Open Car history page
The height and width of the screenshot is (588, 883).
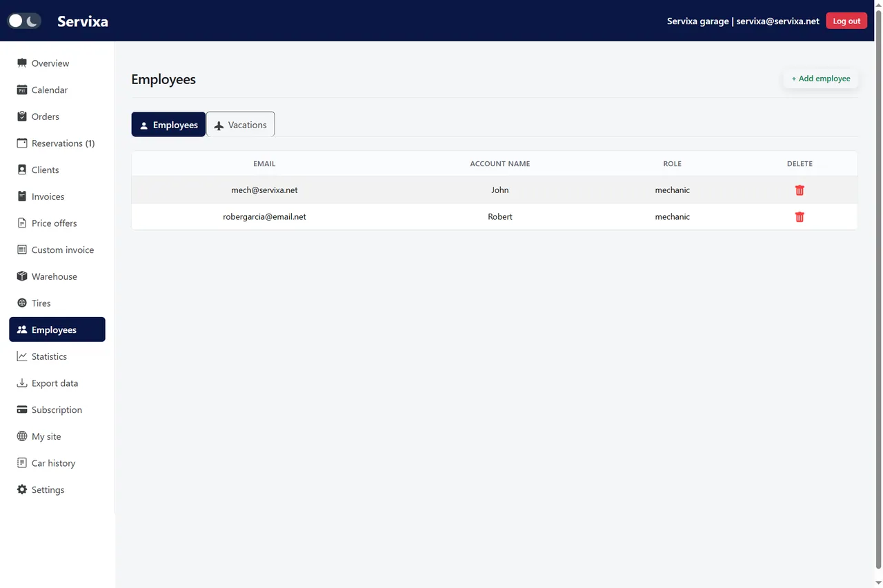pyautogui.click(x=57, y=463)
